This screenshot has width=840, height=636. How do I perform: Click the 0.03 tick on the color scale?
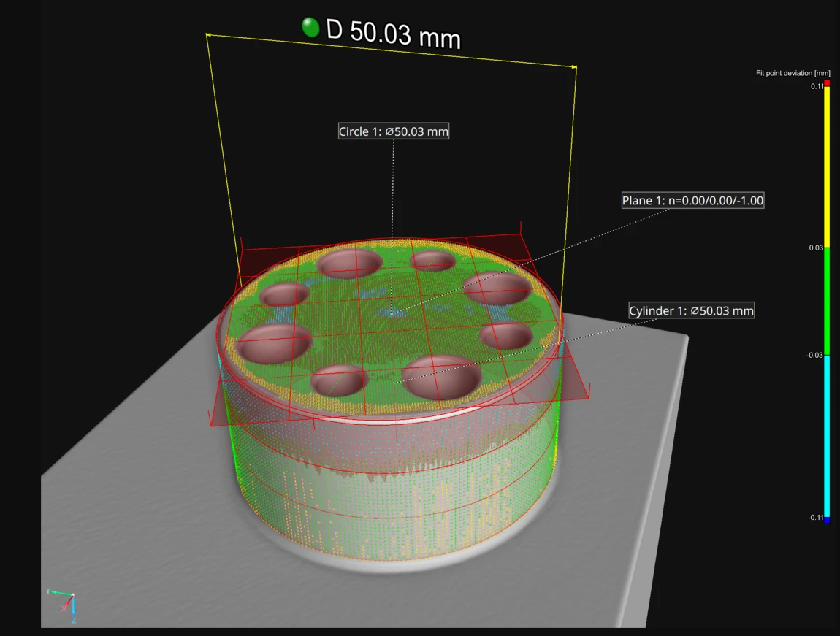pos(815,248)
